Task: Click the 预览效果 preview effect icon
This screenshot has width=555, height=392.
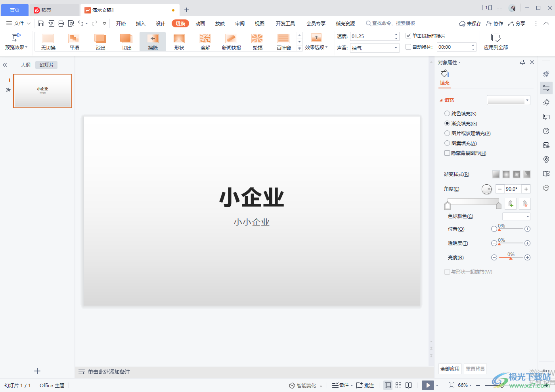Action: click(16, 38)
